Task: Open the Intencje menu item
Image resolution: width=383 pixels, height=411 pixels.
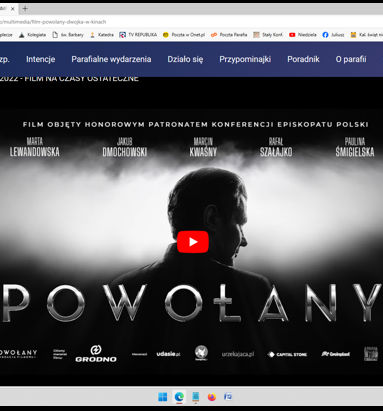Action: [x=41, y=59]
